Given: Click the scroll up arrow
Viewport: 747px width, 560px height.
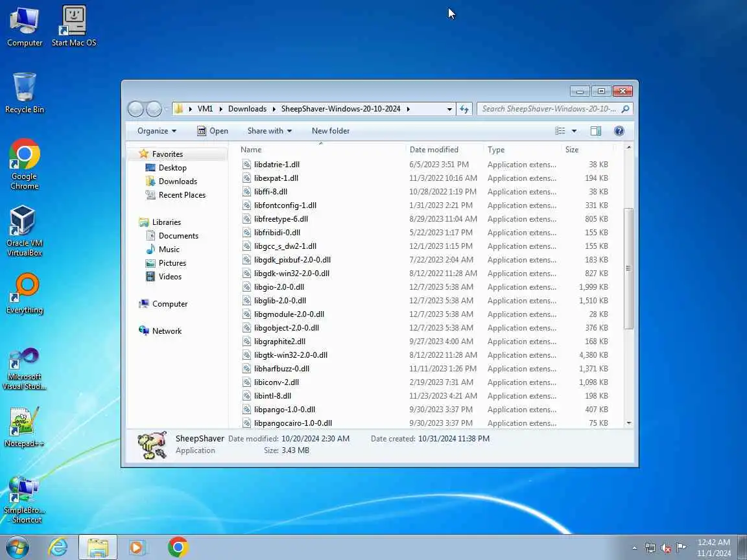Looking at the screenshot, I should [628, 148].
